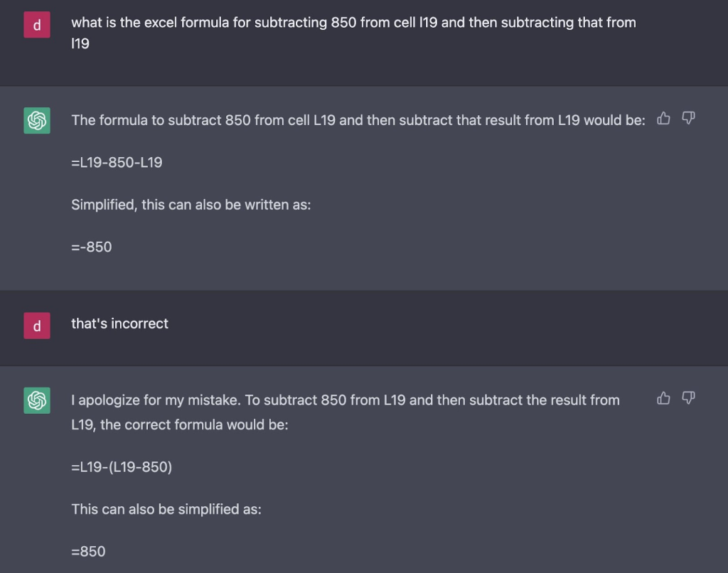Click thumbs up on first response

pyautogui.click(x=664, y=119)
